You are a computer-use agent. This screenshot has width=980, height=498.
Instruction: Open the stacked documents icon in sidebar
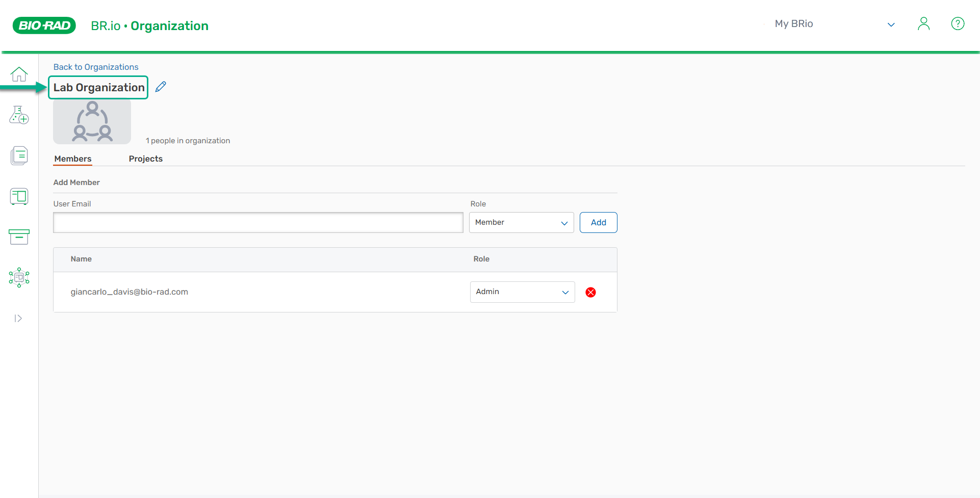coord(19,155)
